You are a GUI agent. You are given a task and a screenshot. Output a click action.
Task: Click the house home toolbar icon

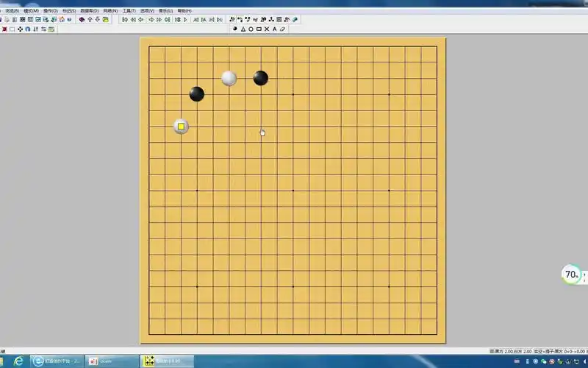(62, 19)
